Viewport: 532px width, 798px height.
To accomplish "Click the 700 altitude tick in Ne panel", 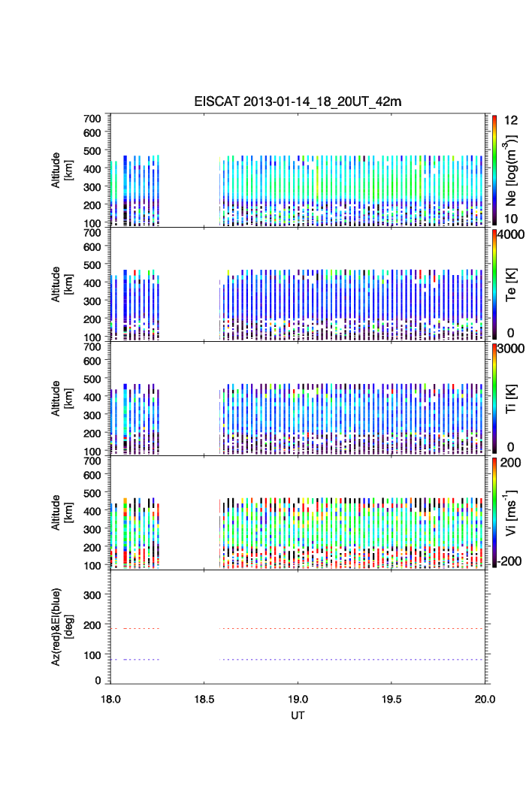I will (x=92, y=119).
